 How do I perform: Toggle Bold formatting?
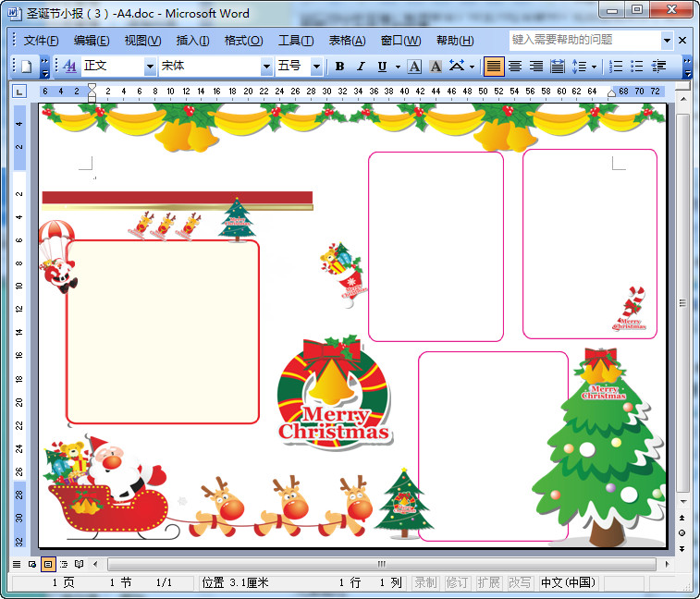[x=339, y=67]
